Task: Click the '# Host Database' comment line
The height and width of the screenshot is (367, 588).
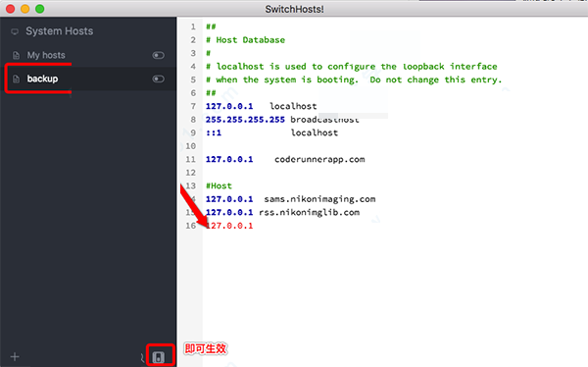Action: (x=245, y=40)
